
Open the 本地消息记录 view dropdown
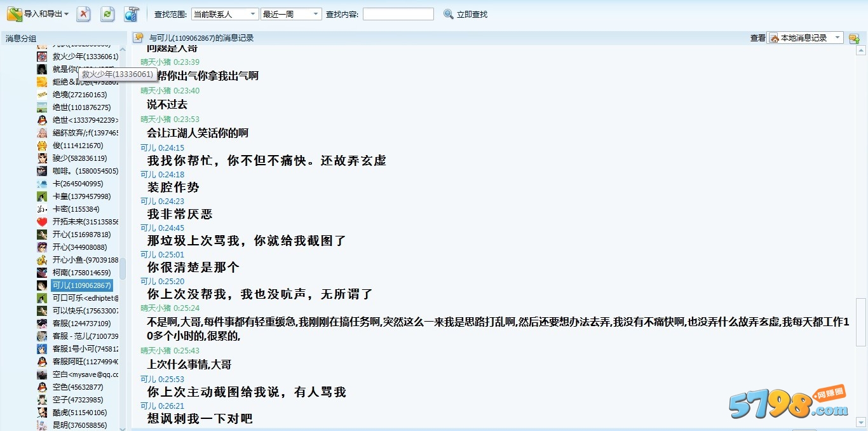click(806, 38)
